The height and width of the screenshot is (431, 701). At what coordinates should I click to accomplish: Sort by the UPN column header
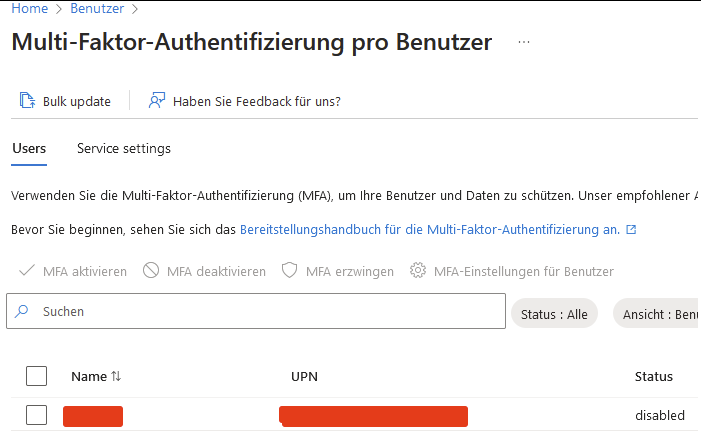coord(304,377)
